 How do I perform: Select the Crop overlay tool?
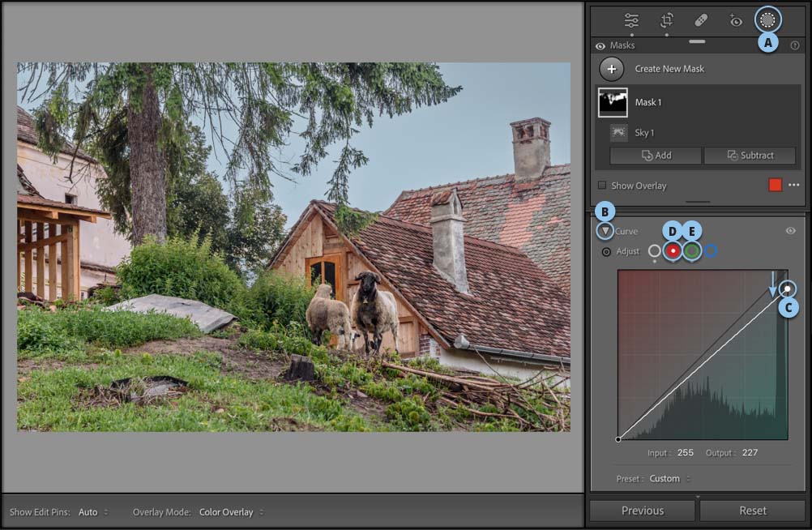(x=666, y=20)
